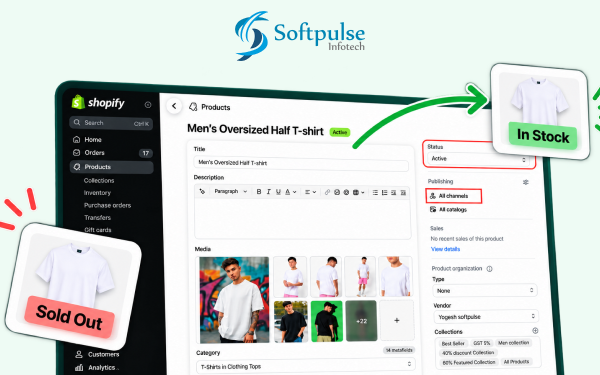Toggle bold formatting in description editor
This screenshot has width=600, height=375.
(x=259, y=192)
